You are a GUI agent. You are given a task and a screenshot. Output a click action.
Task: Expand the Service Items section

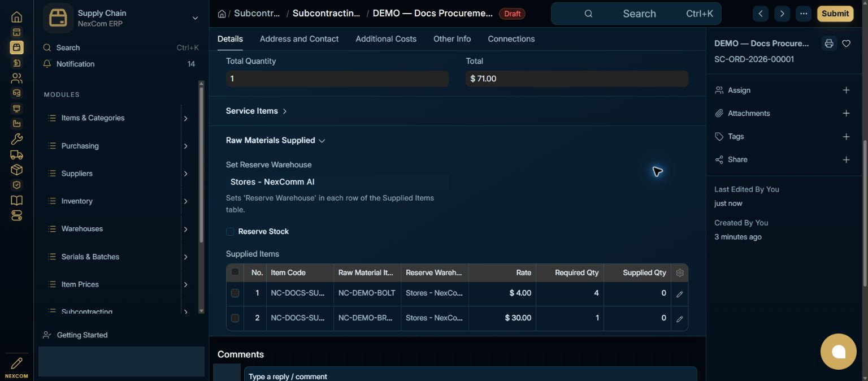pos(257,111)
